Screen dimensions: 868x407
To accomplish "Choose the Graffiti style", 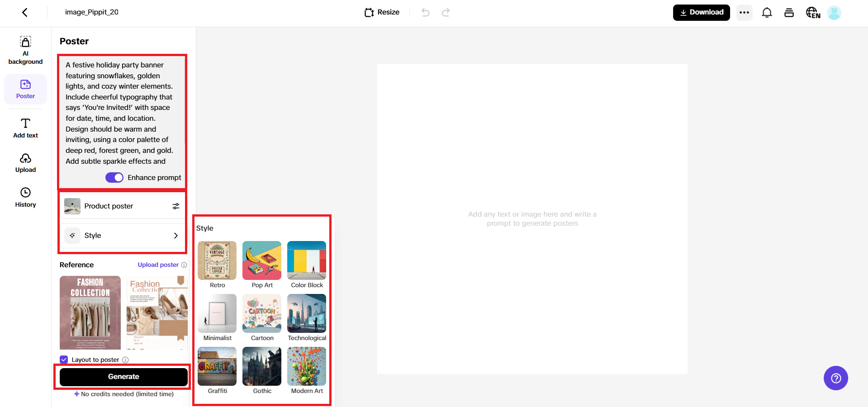I will pos(217,371).
